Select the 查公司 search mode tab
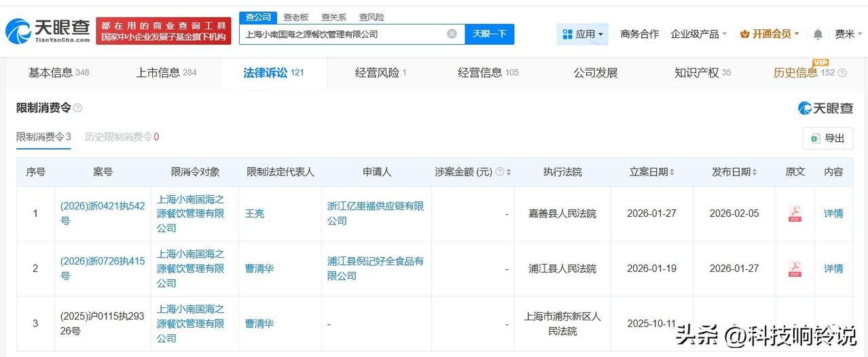 pos(258,17)
